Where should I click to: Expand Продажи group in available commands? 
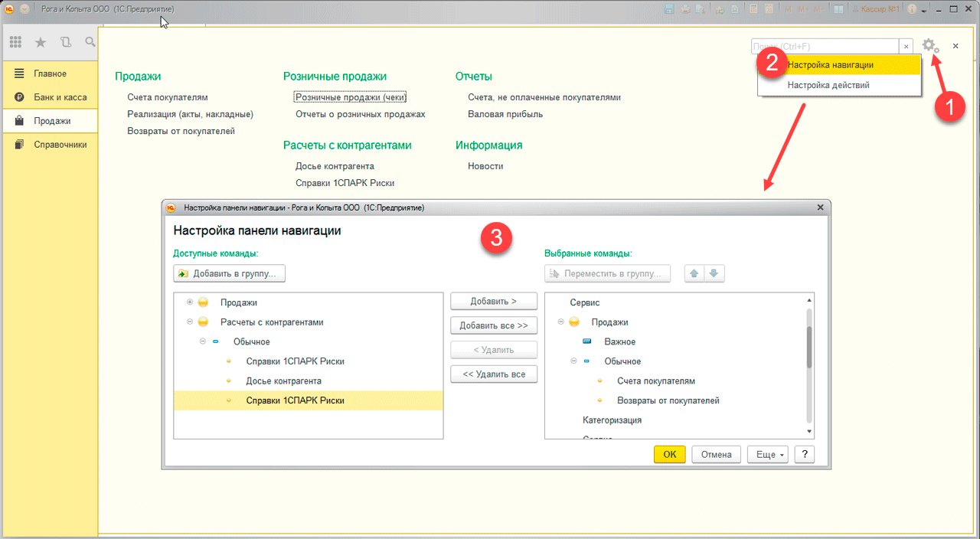click(x=190, y=302)
